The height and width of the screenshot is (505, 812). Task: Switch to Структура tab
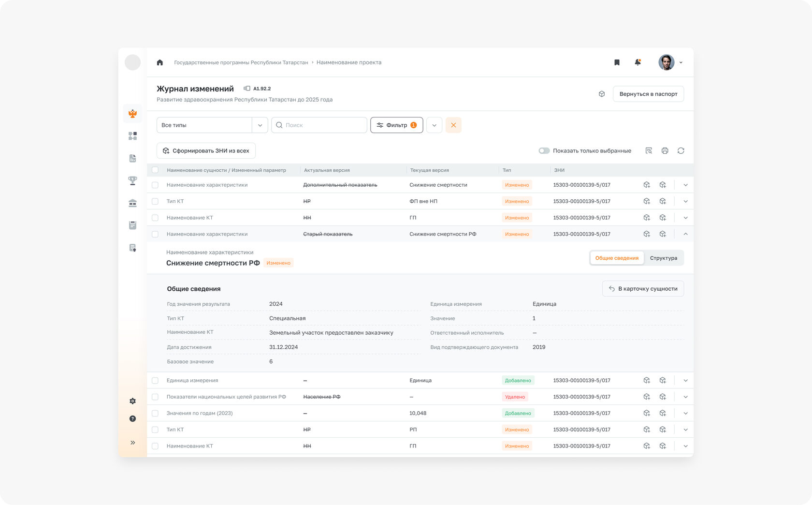(664, 258)
